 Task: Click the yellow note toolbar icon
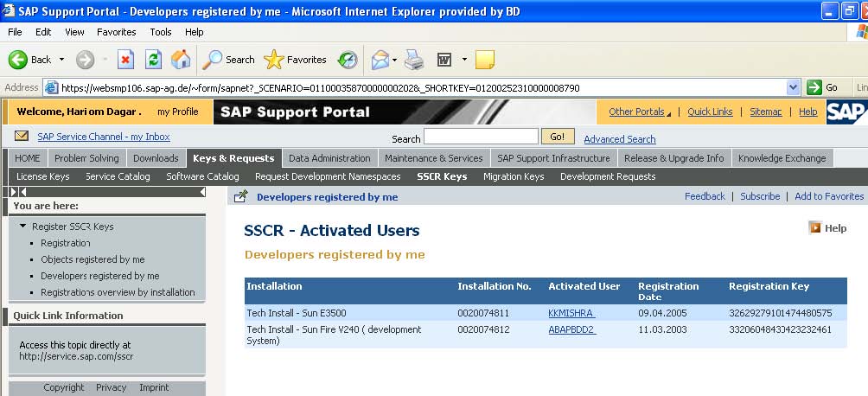click(x=485, y=60)
